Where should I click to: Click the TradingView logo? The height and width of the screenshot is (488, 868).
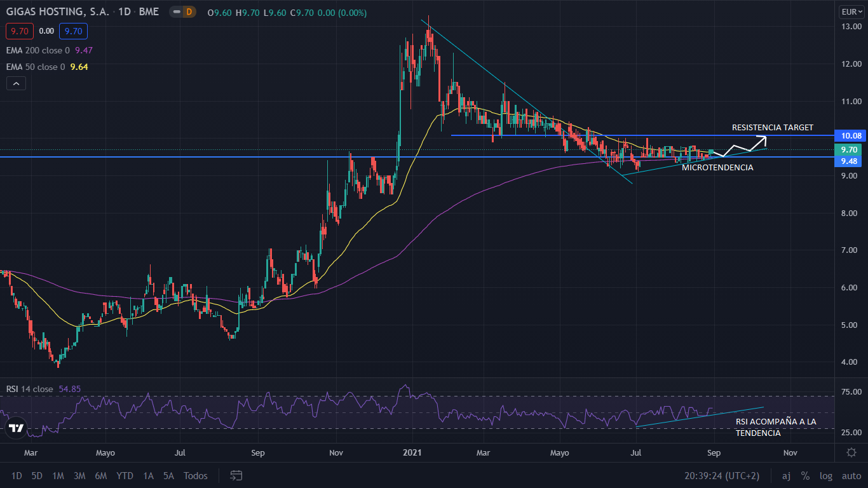pos(17,428)
